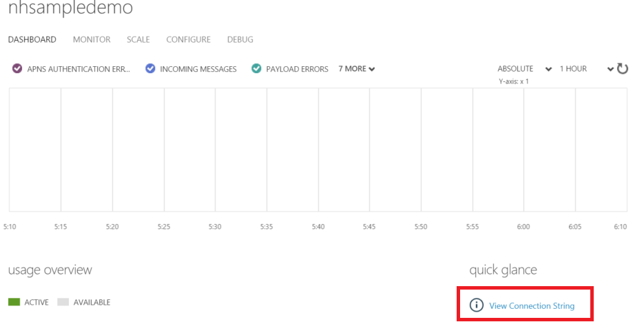Viewport: 644px width, 322px height.
Task: Refresh the metrics chart
Action: point(623,68)
